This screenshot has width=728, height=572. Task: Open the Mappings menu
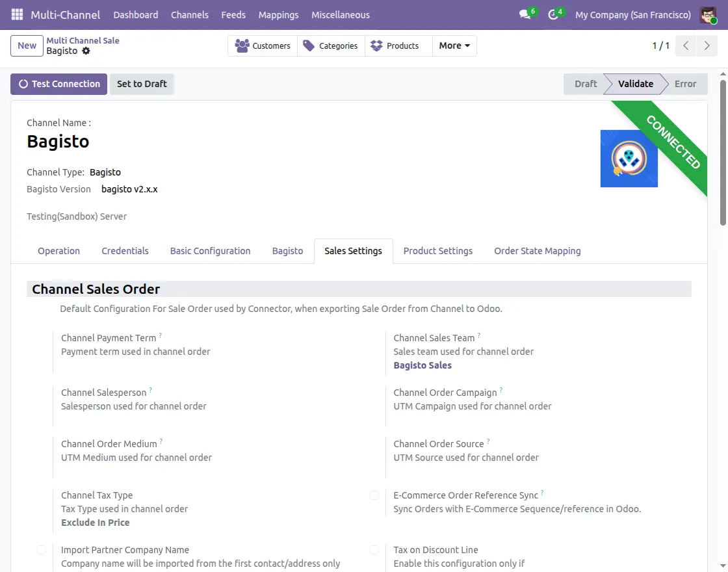tap(279, 15)
